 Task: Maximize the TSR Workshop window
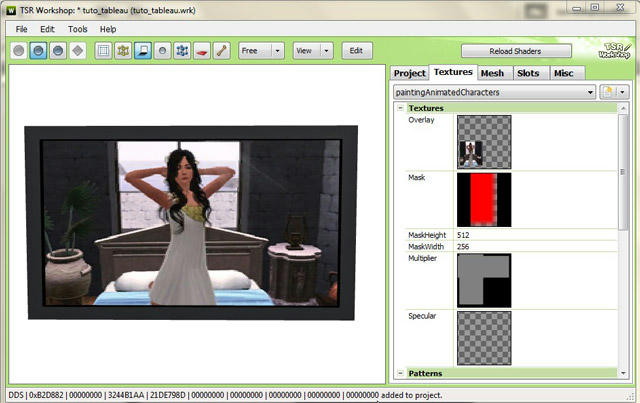tap(595, 8)
